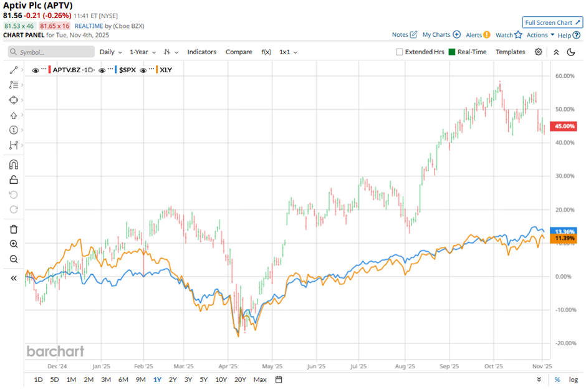
Task: Zoom out using the magnifier minus icon
Action: [x=14, y=259]
